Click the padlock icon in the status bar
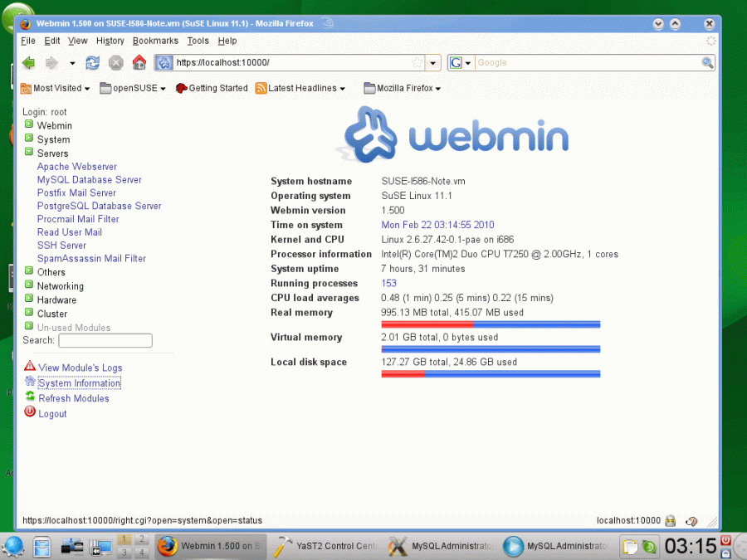747x560 pixels. (x=671, y=520)
